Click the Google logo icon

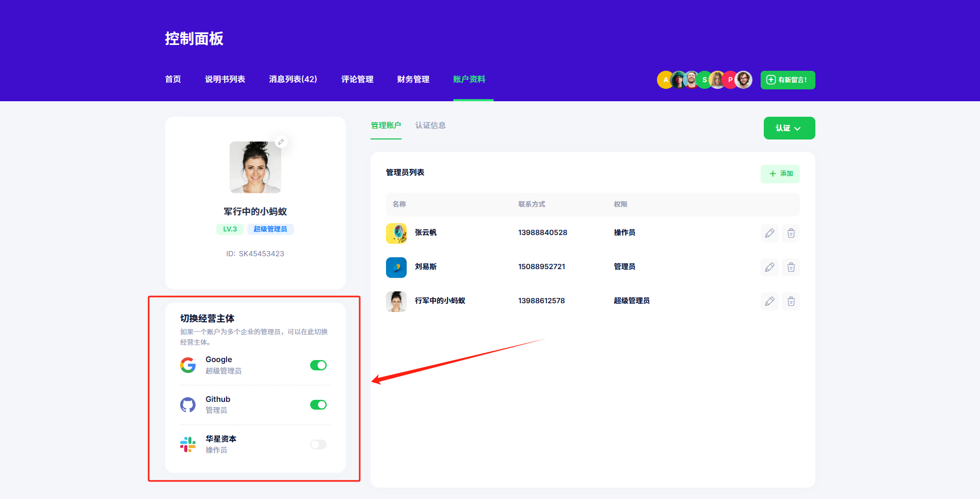(x=188, y=365)
